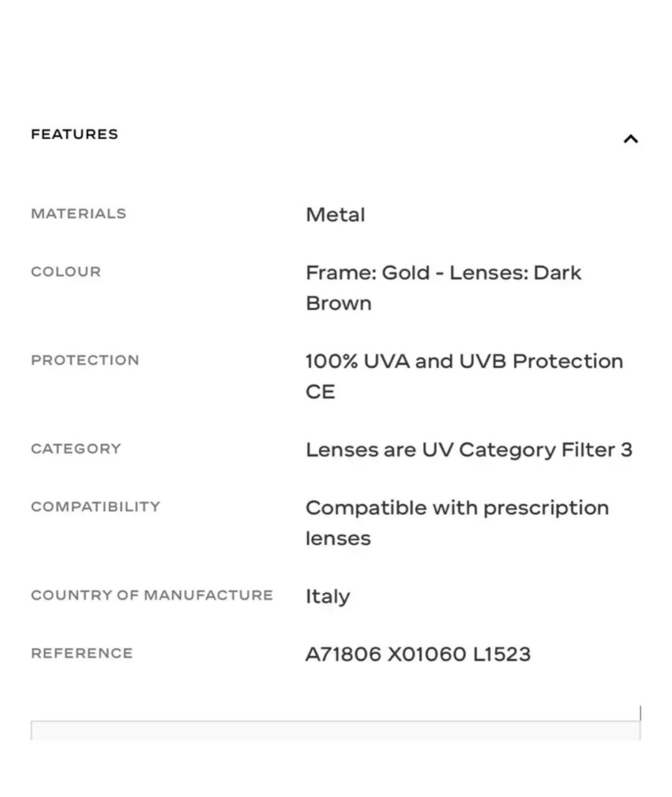
Task: Click the Brown lens colour line
Action: pyautogui.click(x=338, y=303)
